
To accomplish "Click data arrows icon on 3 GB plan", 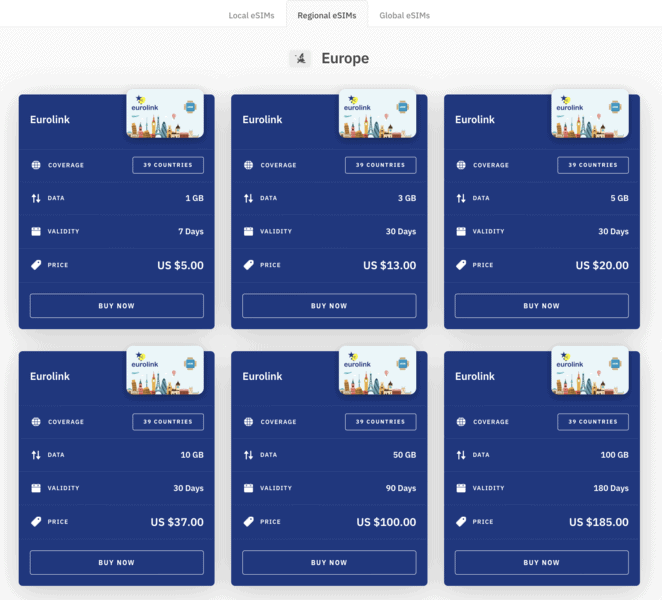I will coord(249,198).
